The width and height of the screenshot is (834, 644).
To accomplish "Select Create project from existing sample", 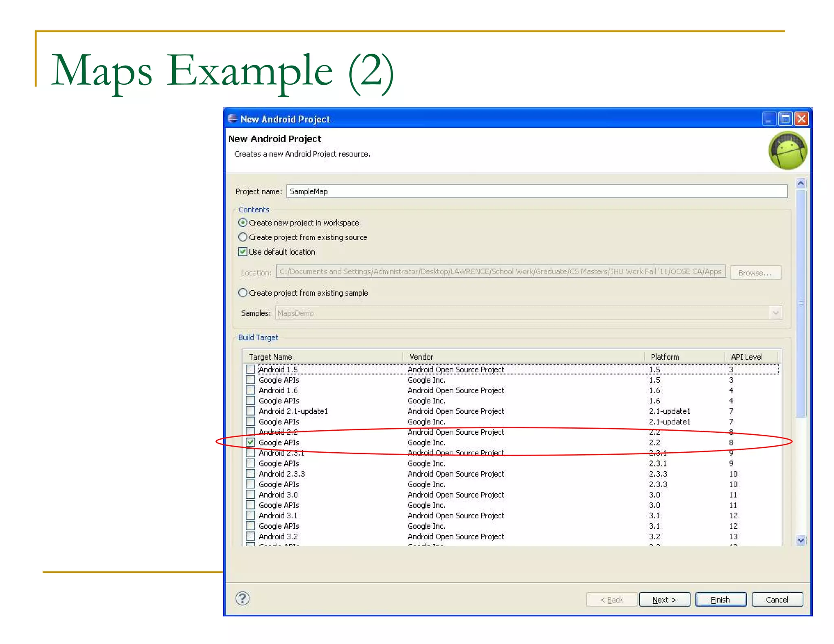I will click(x=243, y=293).
